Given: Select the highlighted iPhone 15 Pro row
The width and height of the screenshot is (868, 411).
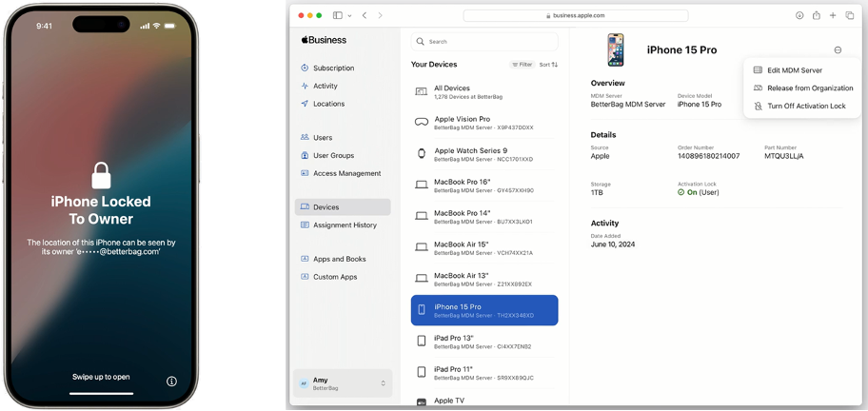Looking at the screenshot, I should pos(484,310).
